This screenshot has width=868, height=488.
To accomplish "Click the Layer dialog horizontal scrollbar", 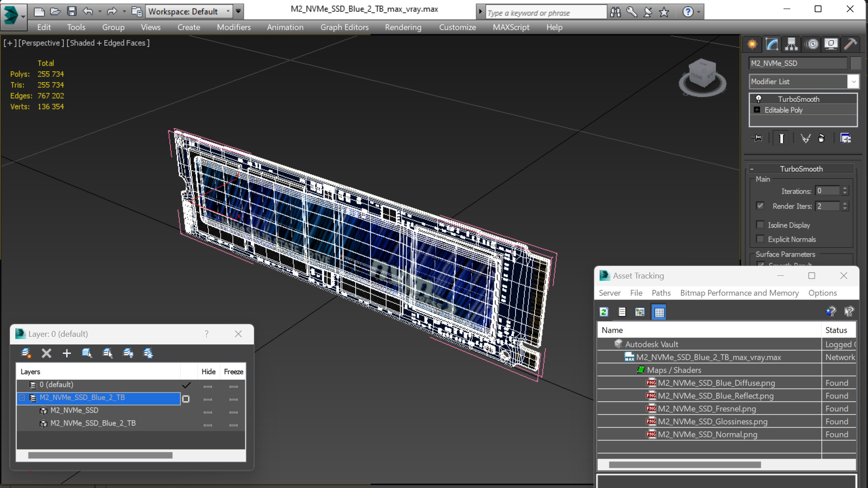I will [100, 455].
